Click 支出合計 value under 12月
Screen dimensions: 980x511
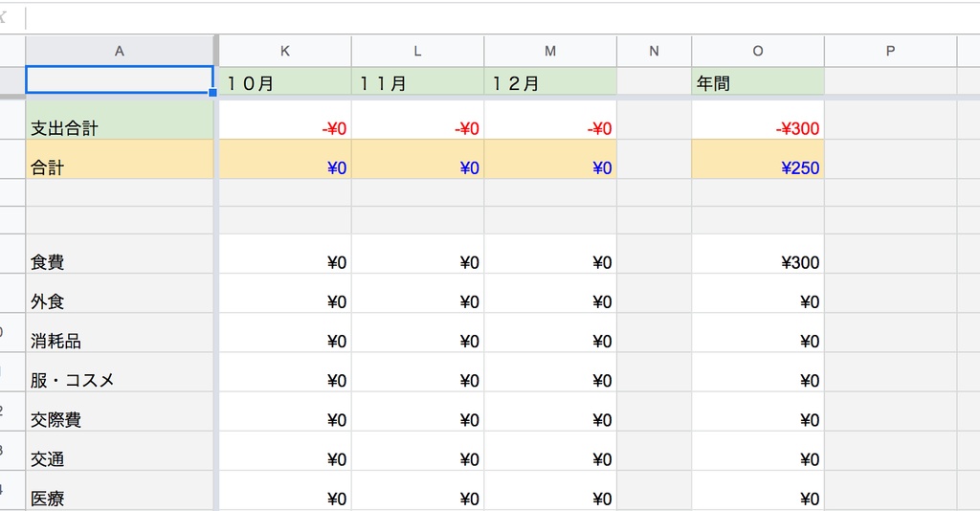click(x=550, y=120)
